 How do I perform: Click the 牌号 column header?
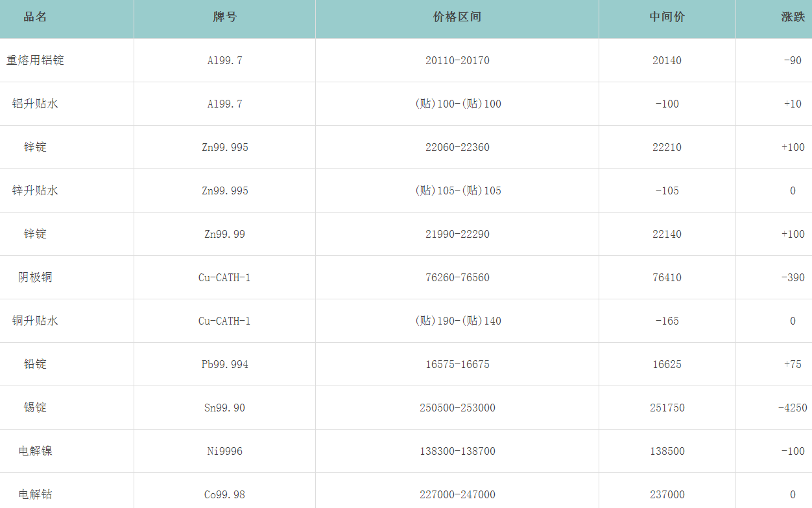(x=224, y=17)
